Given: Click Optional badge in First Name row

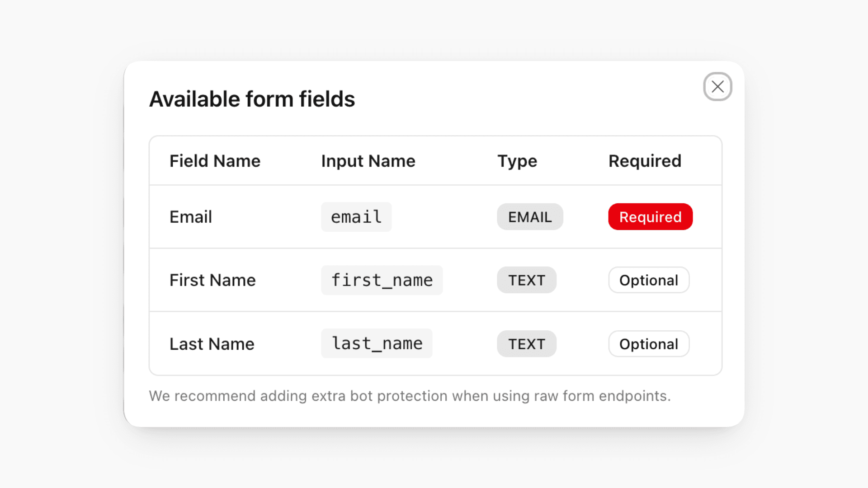Looking at the screenshot, I should coord(649,280).
